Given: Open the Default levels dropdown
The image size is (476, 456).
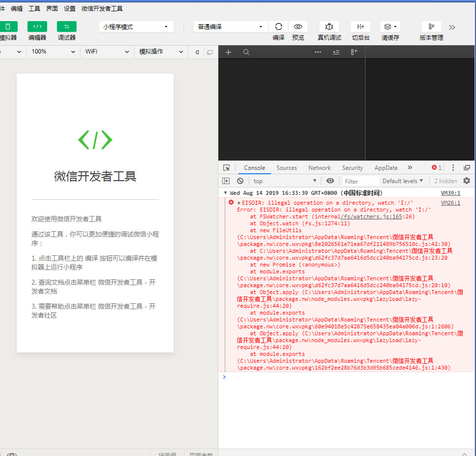Looking at the screenshot, I should tap(402, 181).
